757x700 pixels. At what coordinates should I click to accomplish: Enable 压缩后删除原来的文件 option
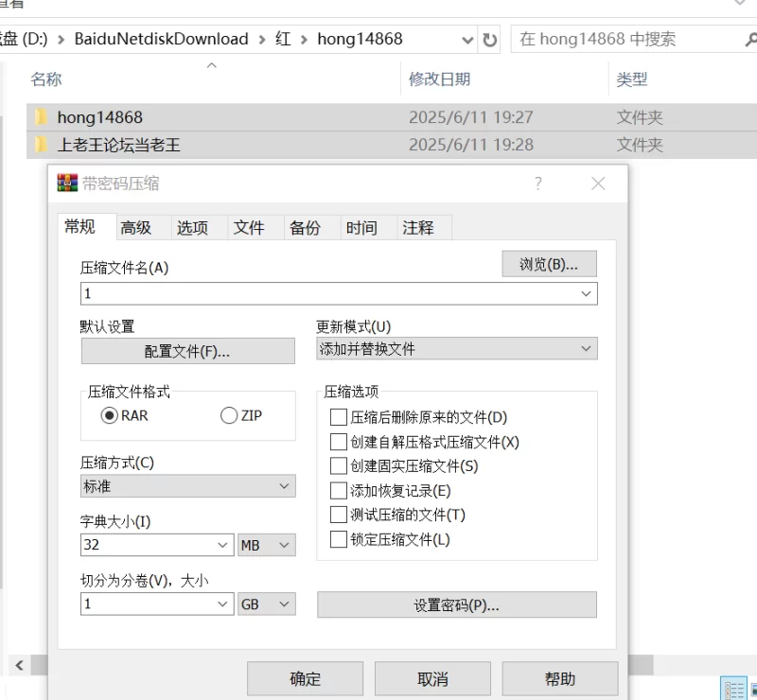coord(339,417)
